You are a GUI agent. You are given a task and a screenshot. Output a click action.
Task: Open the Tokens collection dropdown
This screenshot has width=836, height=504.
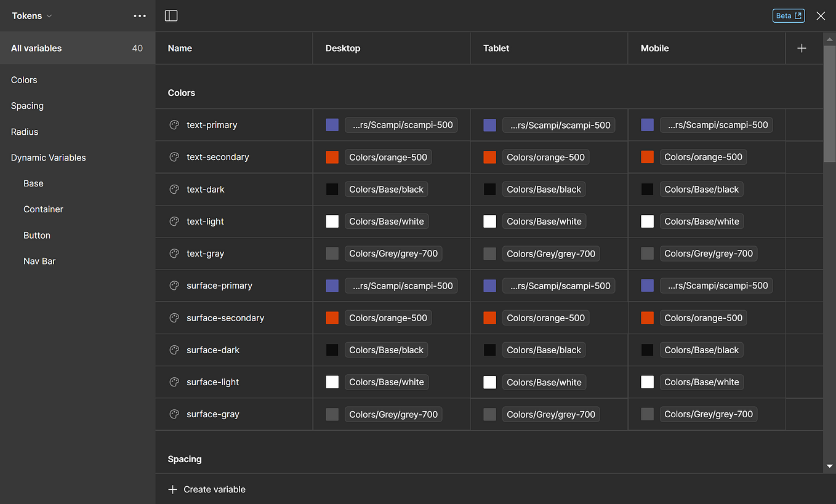click(x=31, y=15)
